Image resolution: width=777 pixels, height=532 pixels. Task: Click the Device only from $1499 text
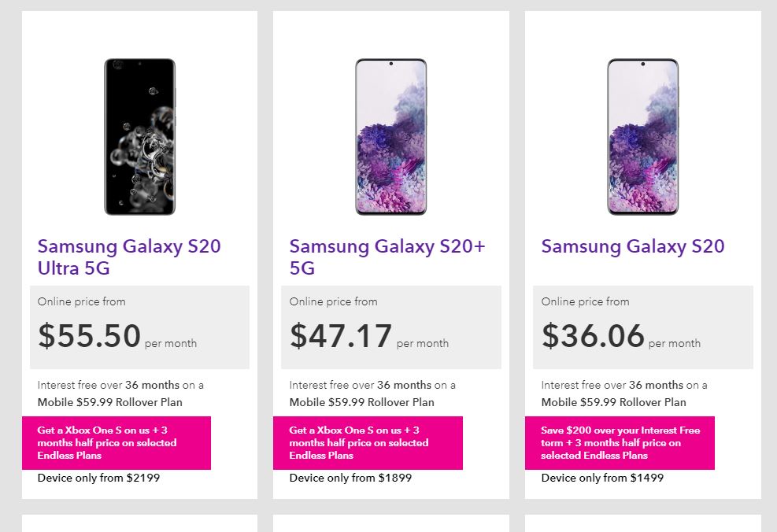[602, 478]
